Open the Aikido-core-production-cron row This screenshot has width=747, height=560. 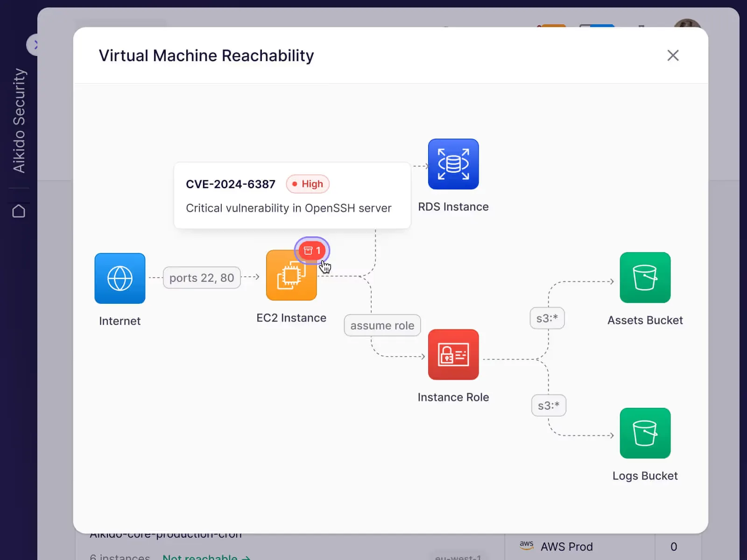coord(166,534)
